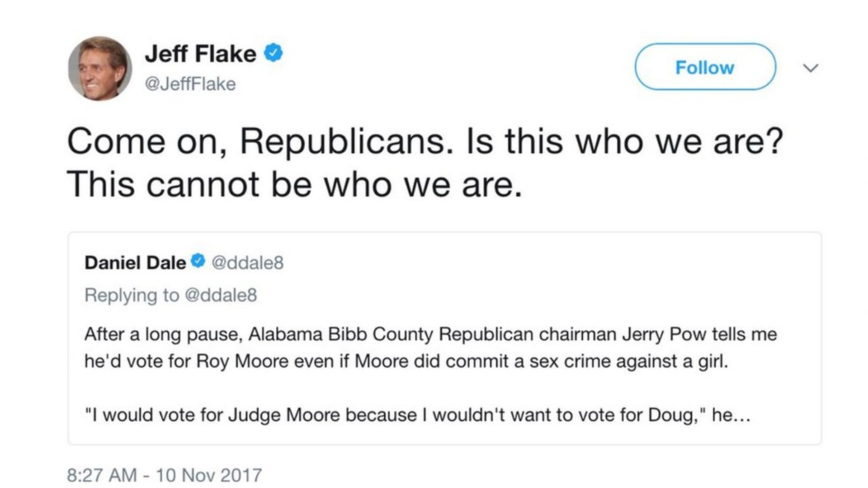This screenshot has width=868, height=488.
Task: Click Jeff Flake's blue verified badge
Action: point(274,53)
